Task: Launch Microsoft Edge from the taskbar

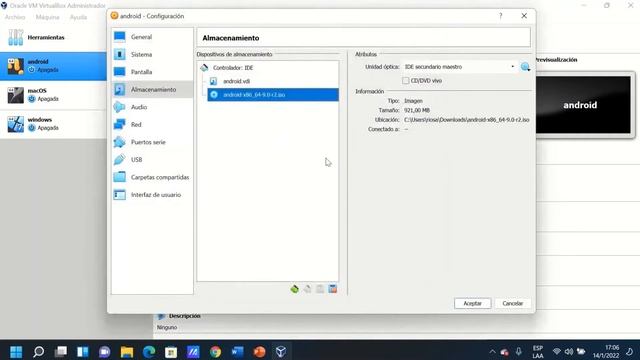Action: pos(149,351)
